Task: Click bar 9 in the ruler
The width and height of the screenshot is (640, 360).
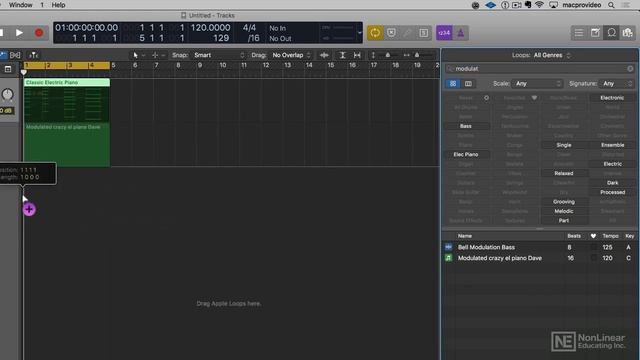Action: tap(200, 65)
